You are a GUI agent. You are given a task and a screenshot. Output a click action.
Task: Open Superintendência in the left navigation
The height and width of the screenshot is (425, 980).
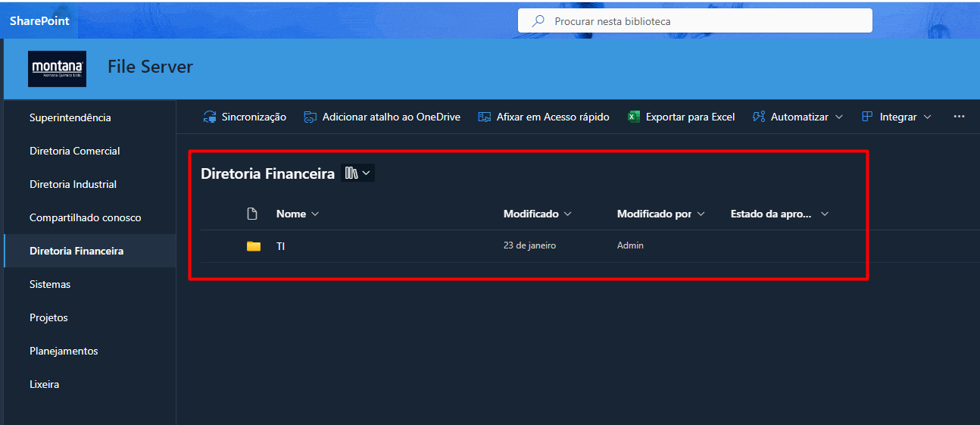[x=70, y=117]
